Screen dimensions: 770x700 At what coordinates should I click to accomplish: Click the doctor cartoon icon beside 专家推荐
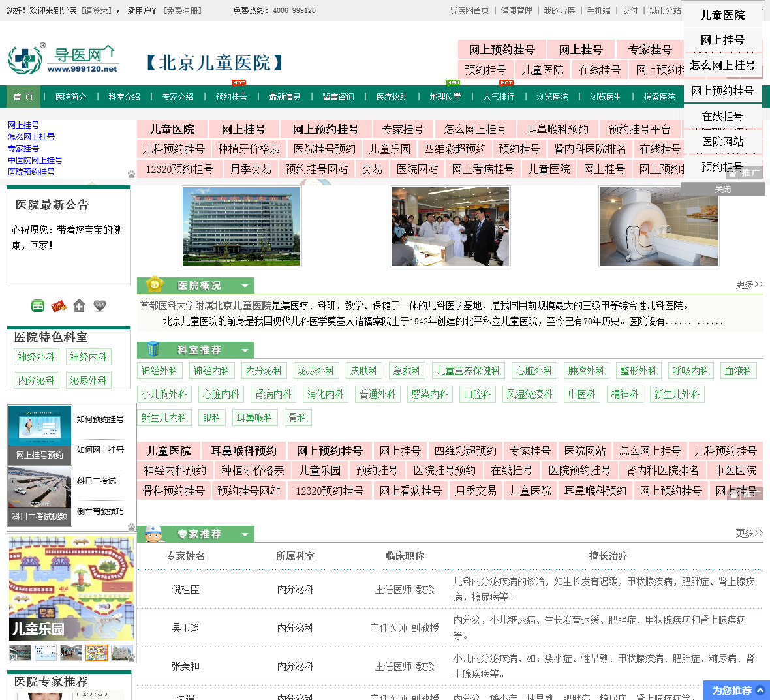154,534
